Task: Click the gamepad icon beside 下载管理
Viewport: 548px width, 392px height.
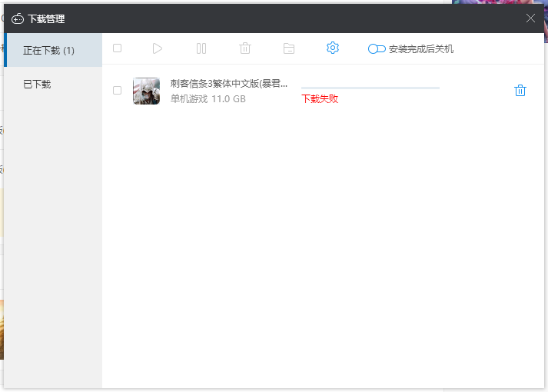Action: [x=18, y=19]
